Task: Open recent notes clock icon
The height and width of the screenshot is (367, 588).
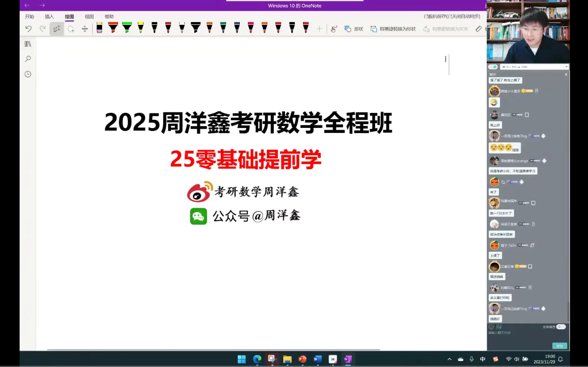Action: pos(28,74)
